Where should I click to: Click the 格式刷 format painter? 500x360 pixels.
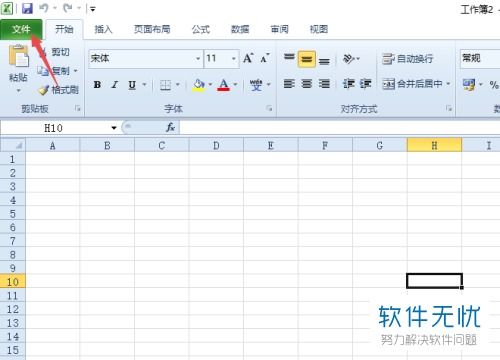coord(59,90)
